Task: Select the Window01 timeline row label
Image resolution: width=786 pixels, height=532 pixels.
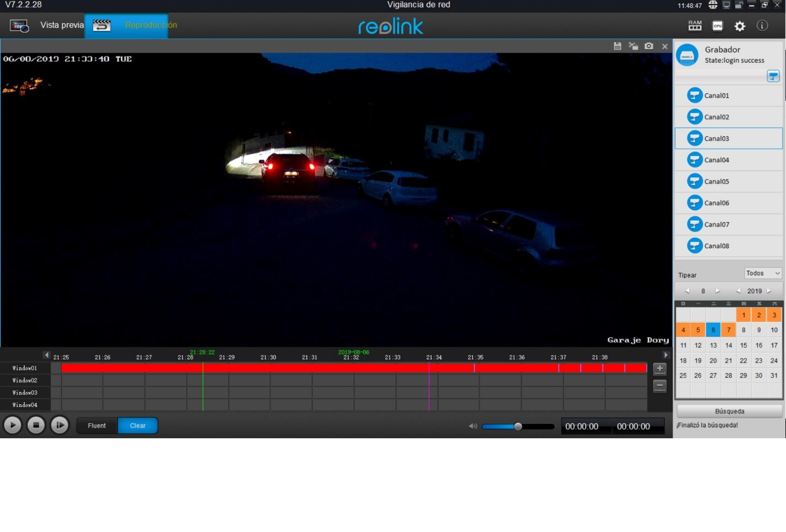Action: [25, 368]
